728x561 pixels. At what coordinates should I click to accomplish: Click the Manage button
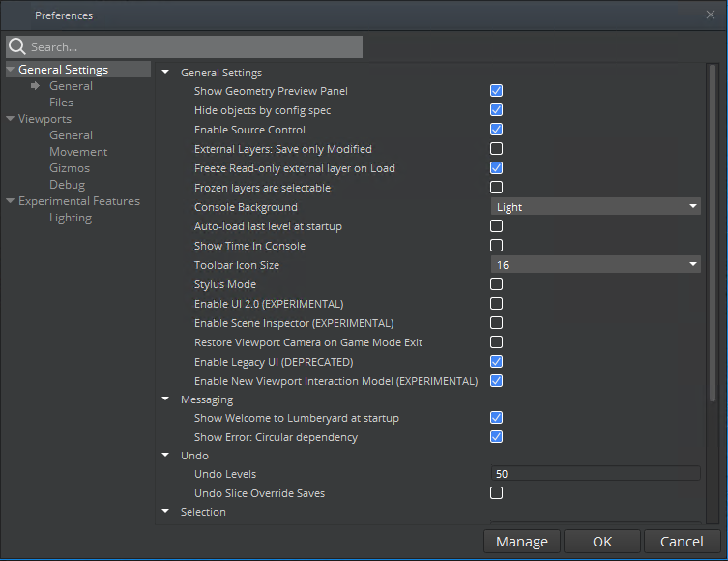(x=521, y=542)
